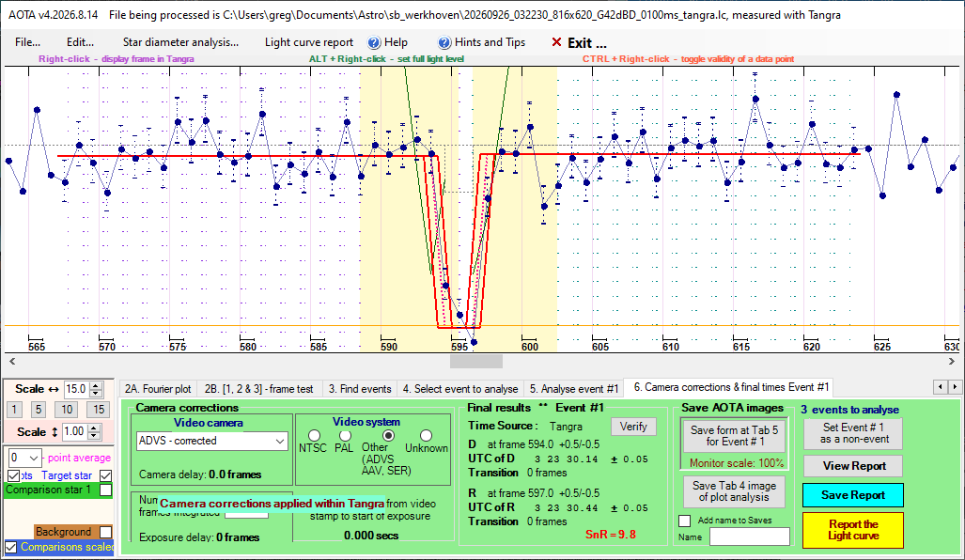Viewport: 965px width, 560px height.
Task: Click the tab strip's right scroll arrow
Action: point(955,386)
